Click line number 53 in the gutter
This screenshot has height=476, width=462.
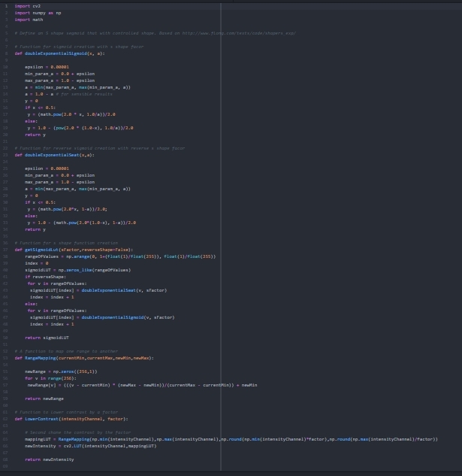[x=6, y=358]
